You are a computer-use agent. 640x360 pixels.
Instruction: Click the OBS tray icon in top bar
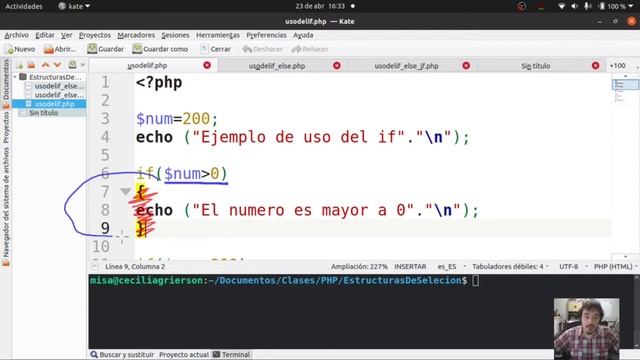pos(522,7)
